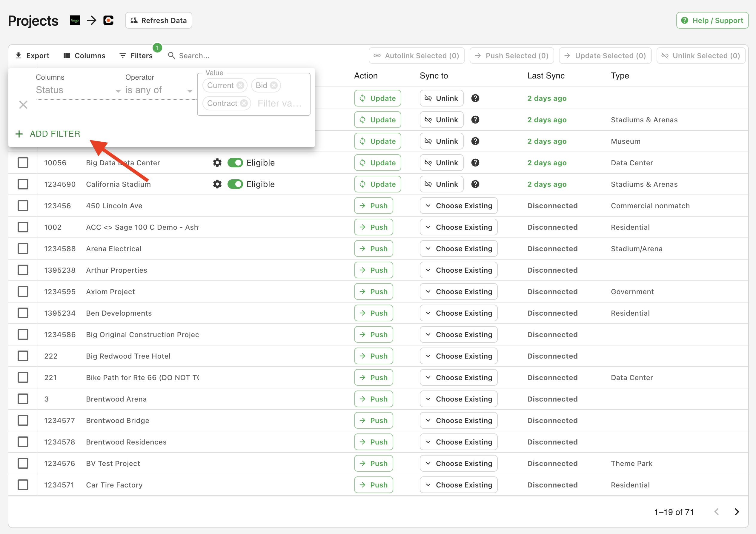This screenshot has height=534, width=756.
Task: Open Choose Existing for Brentwood Residences
Action: coord(458,442)
